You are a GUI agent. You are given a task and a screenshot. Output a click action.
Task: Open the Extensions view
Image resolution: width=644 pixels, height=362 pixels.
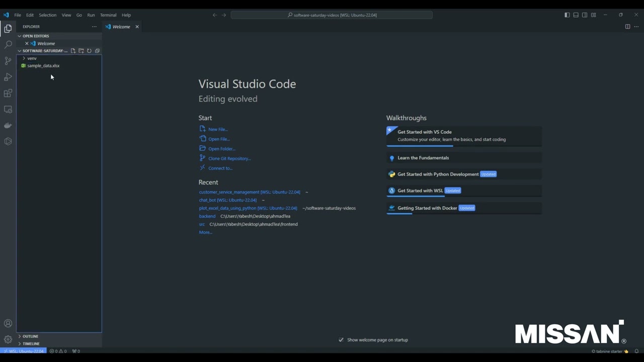click(8, 93)
